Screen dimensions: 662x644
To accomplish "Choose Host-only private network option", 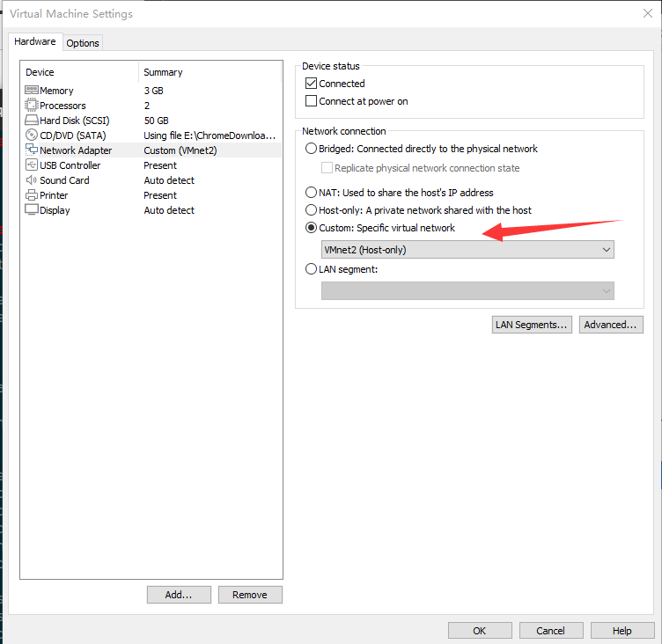I will (311, 210).
